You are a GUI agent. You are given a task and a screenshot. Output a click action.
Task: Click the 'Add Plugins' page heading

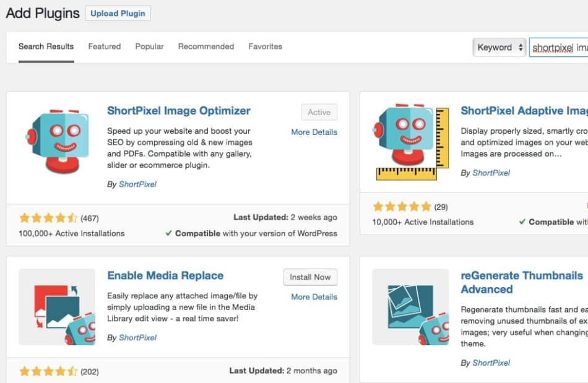pos(43,13)
